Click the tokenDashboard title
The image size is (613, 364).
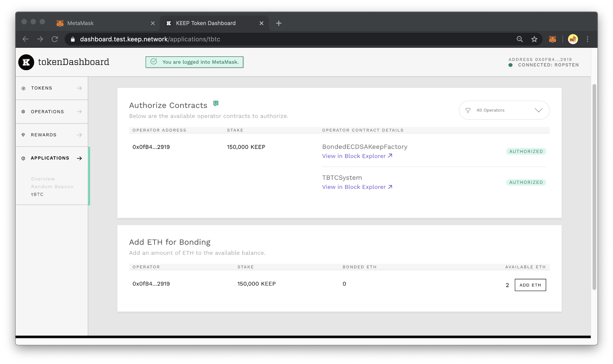coord(74,62)
